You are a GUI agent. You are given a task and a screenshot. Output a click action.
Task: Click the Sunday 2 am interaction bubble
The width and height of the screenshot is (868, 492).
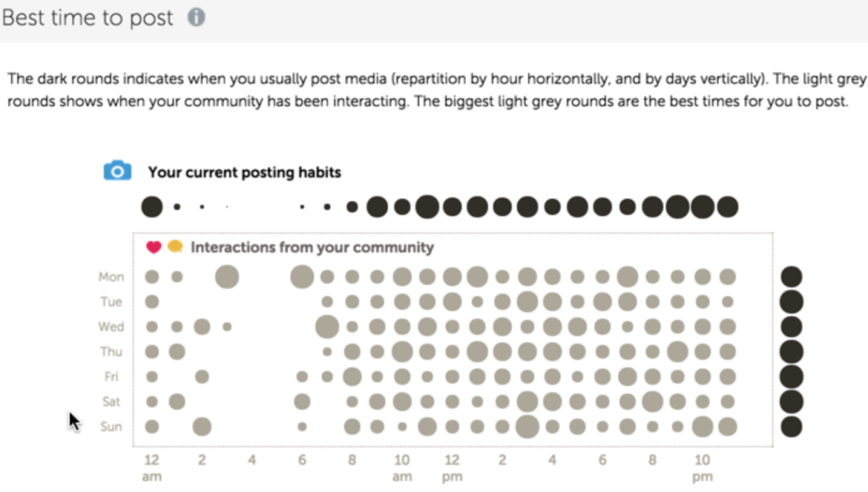point(202,426)
